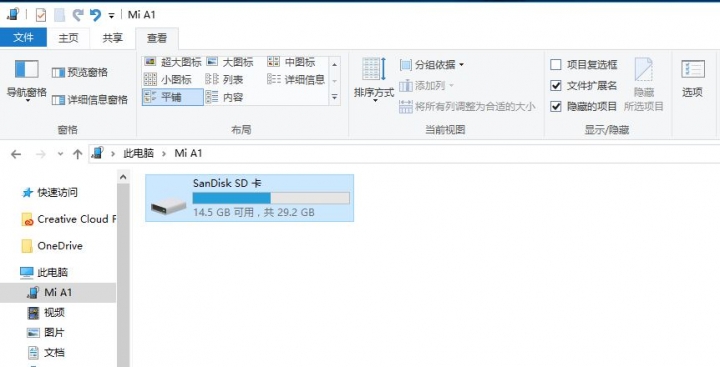Viewport: 720px width, 367px height.
Task: Choose 平铺 tiles layout
Action: click(x=173, y=97)
